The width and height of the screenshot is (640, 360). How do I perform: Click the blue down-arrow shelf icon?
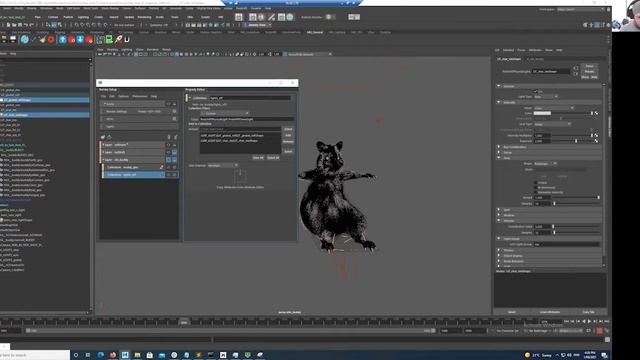80,39
